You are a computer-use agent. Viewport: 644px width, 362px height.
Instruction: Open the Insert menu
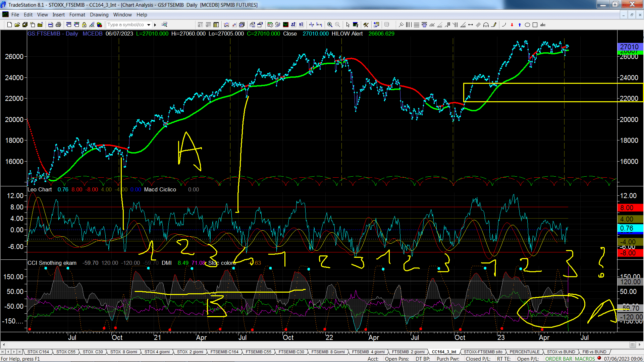pos(58,15)
